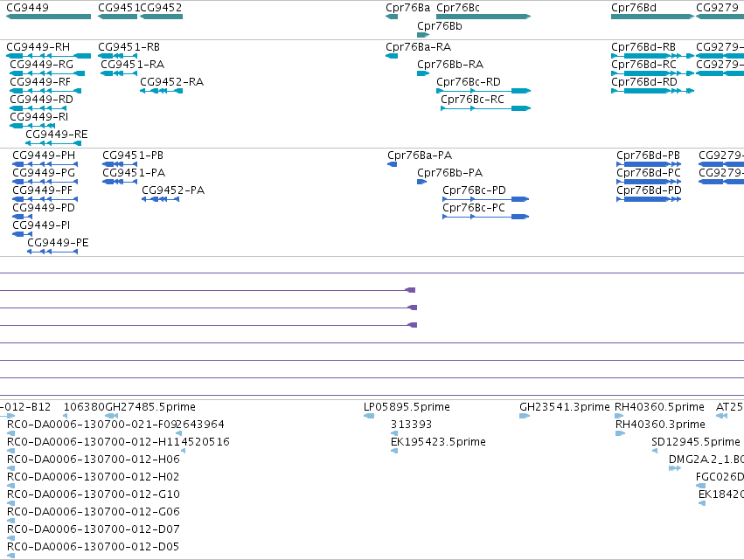Select the CG9451-RA transcript
The width and height of the screenshot is (744, 560).
132,65
